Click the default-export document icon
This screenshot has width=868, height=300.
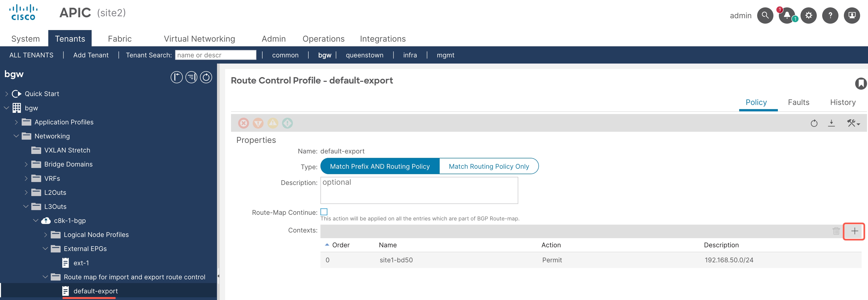pyautogui.click(x=65, y=291)
